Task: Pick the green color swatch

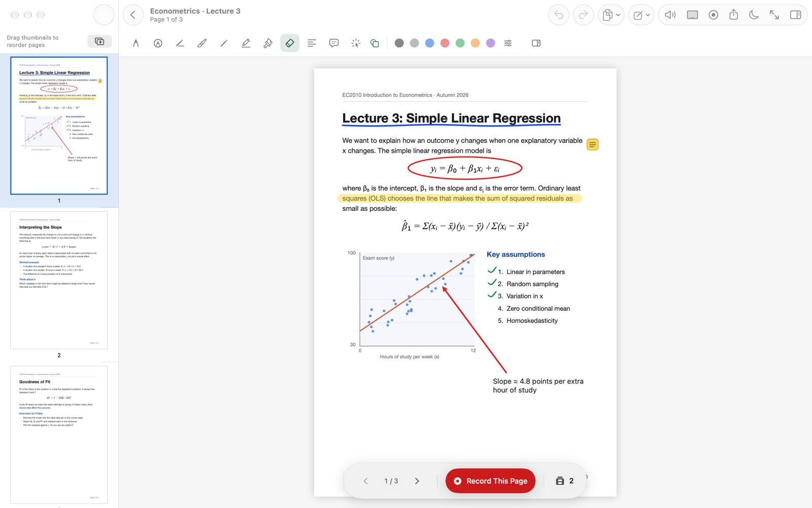Action: tap(460, 43)
